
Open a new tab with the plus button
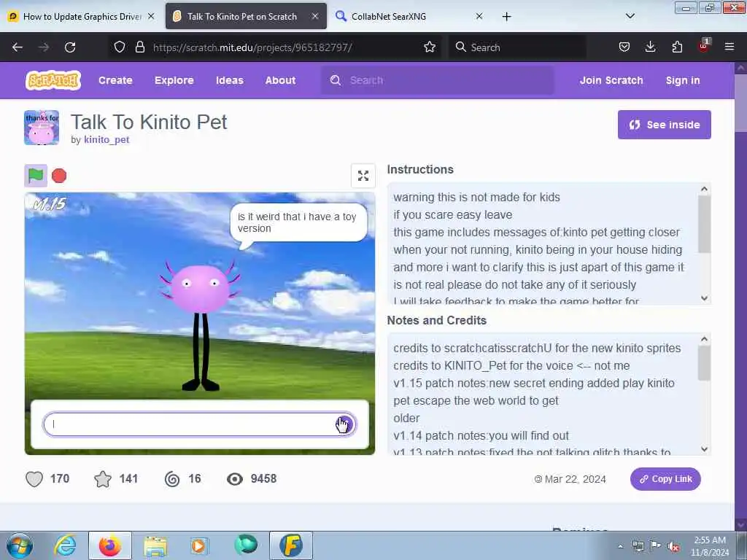pyautogui.click(x=506, y=17)
